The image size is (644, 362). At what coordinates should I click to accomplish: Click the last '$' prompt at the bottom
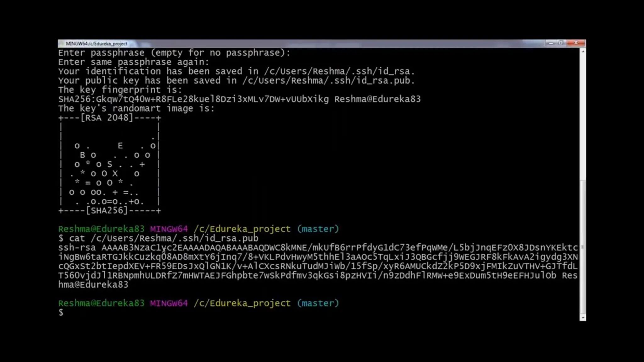(x=61, y=313)
